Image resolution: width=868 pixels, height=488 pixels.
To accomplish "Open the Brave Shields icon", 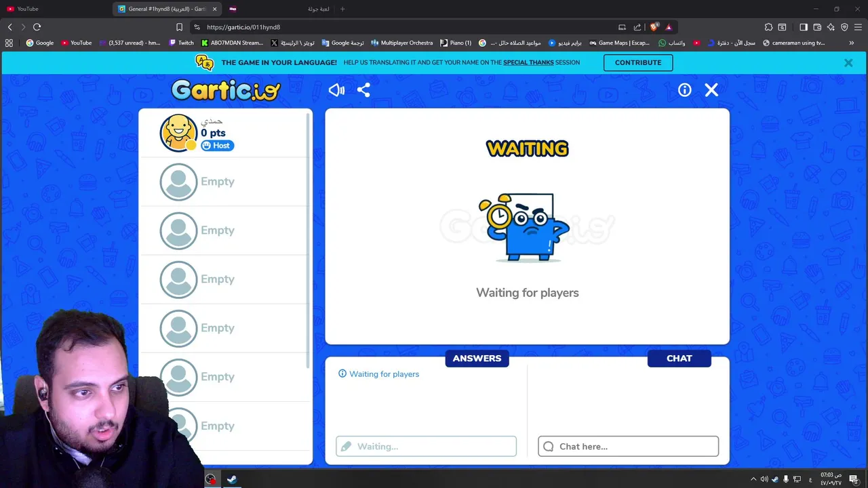I will tap(654, 27).
